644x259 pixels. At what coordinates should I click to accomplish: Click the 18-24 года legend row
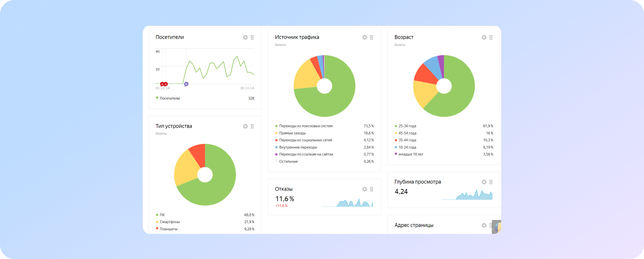444,147
